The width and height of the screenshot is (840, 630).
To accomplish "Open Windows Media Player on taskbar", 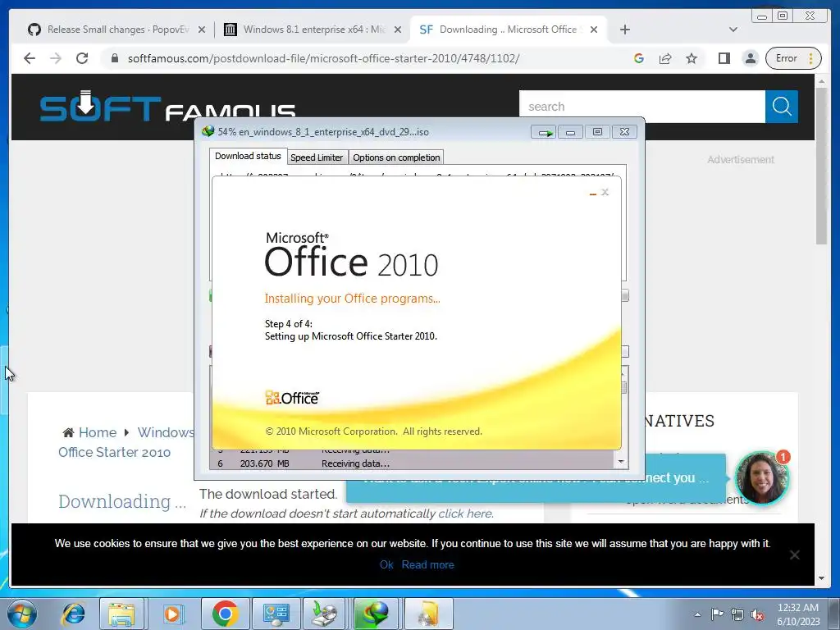I will [x=173, y=614].
